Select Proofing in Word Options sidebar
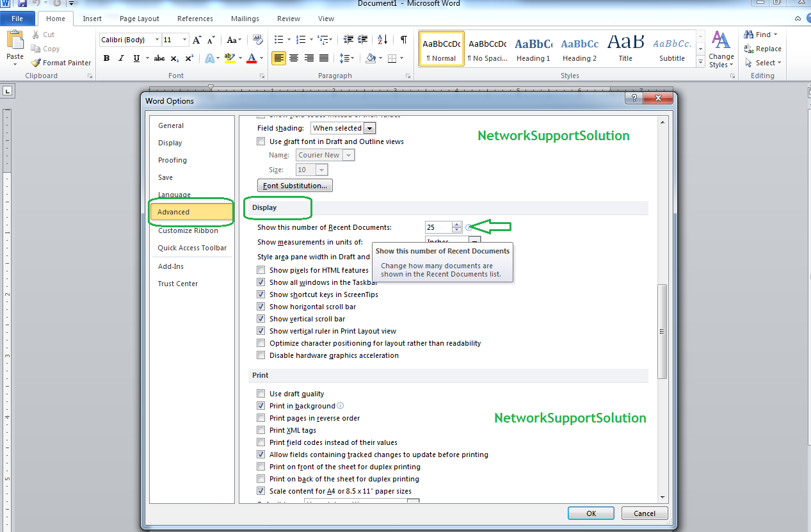The height and width of the screenshot is (532, 811). click(173, 160)
